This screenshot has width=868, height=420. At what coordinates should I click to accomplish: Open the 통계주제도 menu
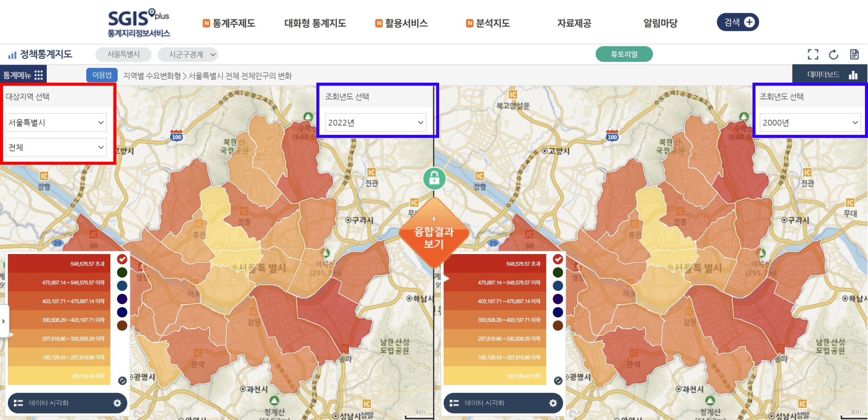point(229,23)
